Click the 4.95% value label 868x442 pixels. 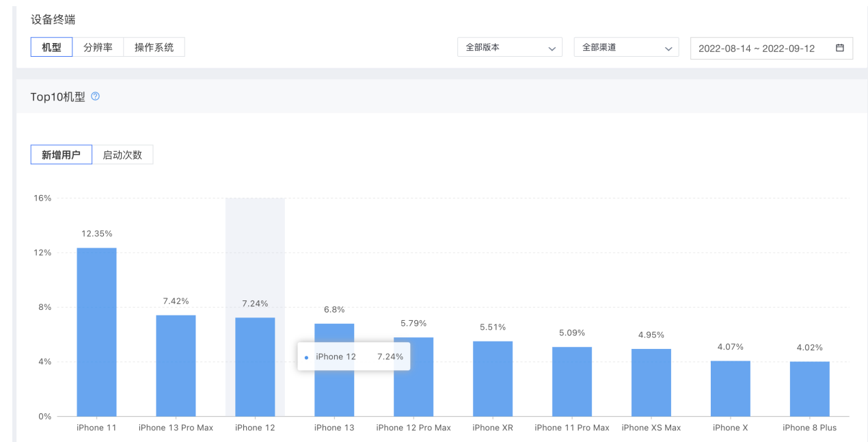tap(651, 335)
